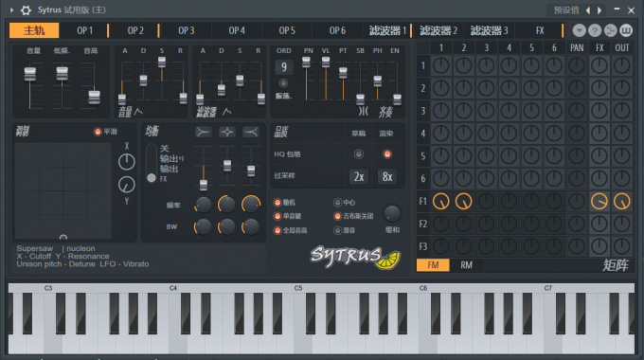Image resolution: width=644 pixels, height=360 pixels.
Task: Open the 8x render oversampling selector
Action: 387,177
